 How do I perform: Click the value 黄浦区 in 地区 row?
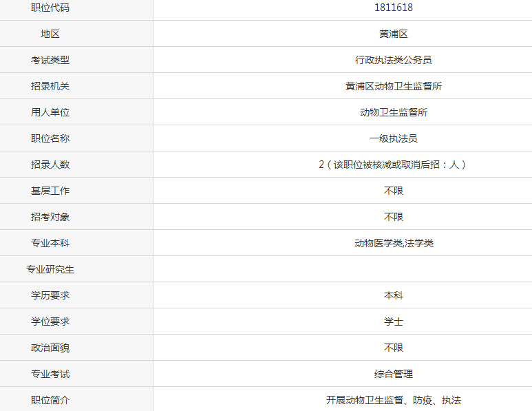pyautogui.click(x=394, y=34)
